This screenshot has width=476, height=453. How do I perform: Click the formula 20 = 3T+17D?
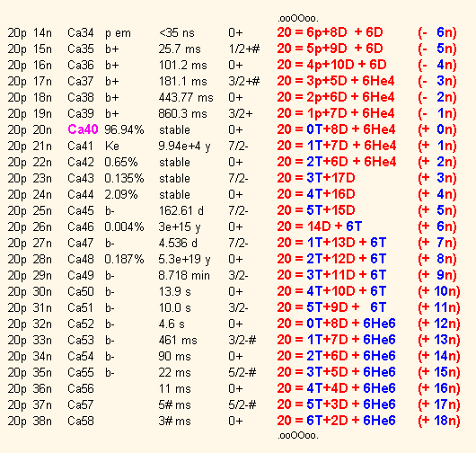pos(316,178)
